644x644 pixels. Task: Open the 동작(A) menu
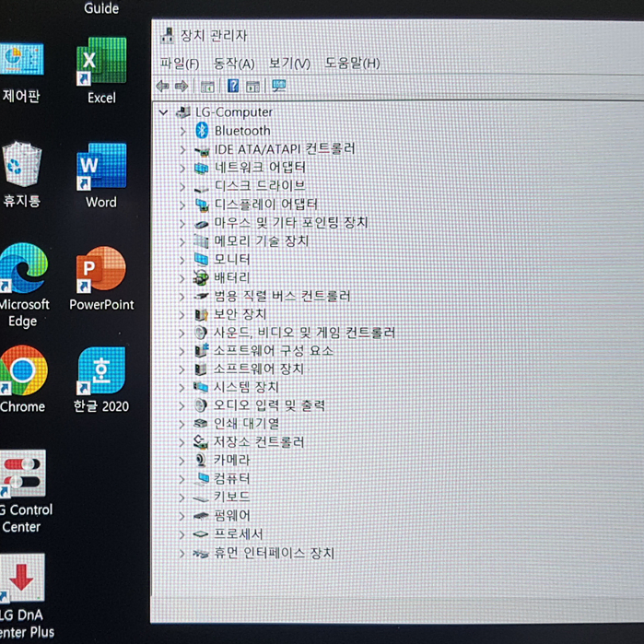234,64
